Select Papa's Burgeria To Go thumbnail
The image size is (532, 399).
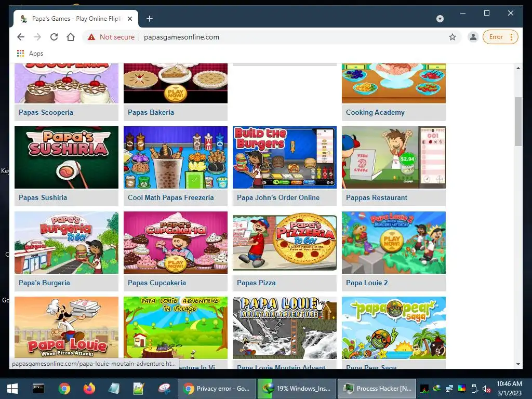tap(66, 243)
